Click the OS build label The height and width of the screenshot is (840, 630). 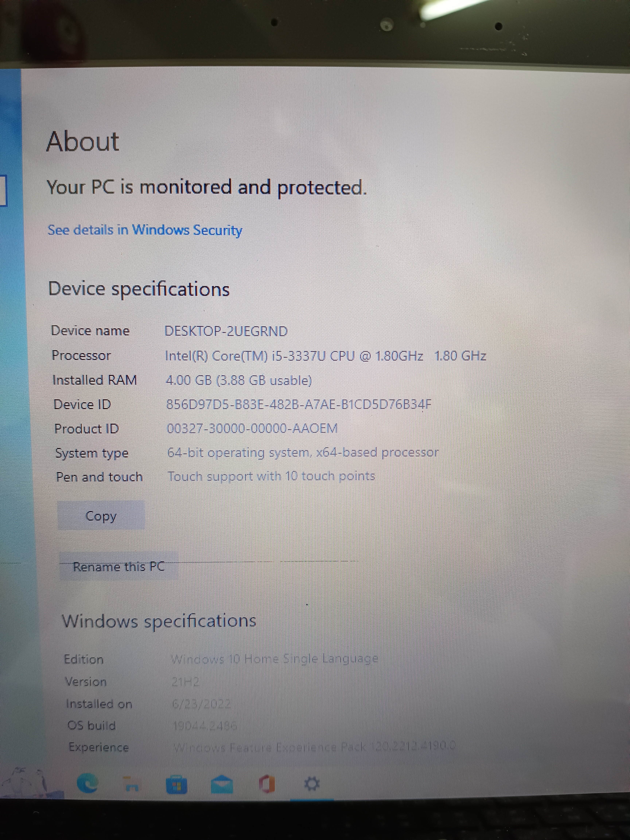coord(92,725)
